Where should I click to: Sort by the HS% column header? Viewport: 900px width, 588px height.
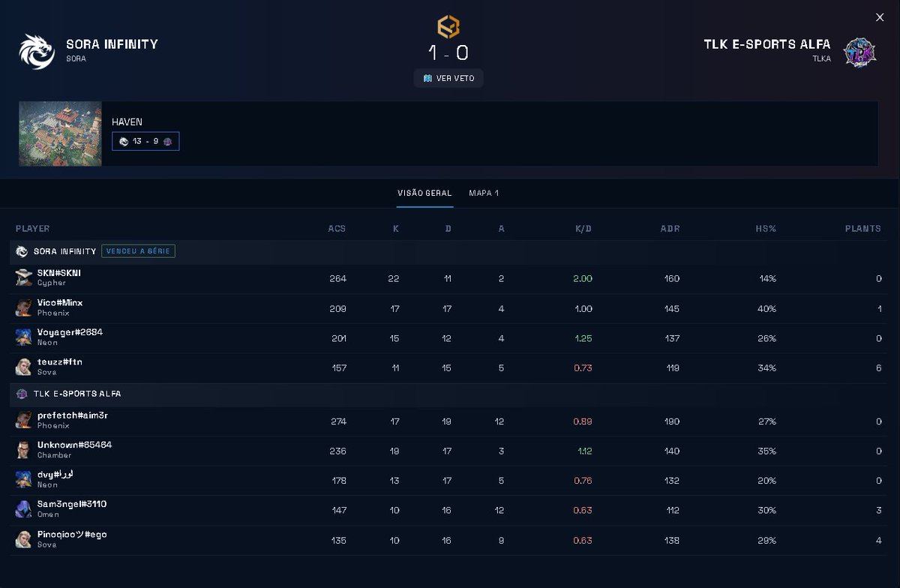pyautogui.click(x=765, y=229)
